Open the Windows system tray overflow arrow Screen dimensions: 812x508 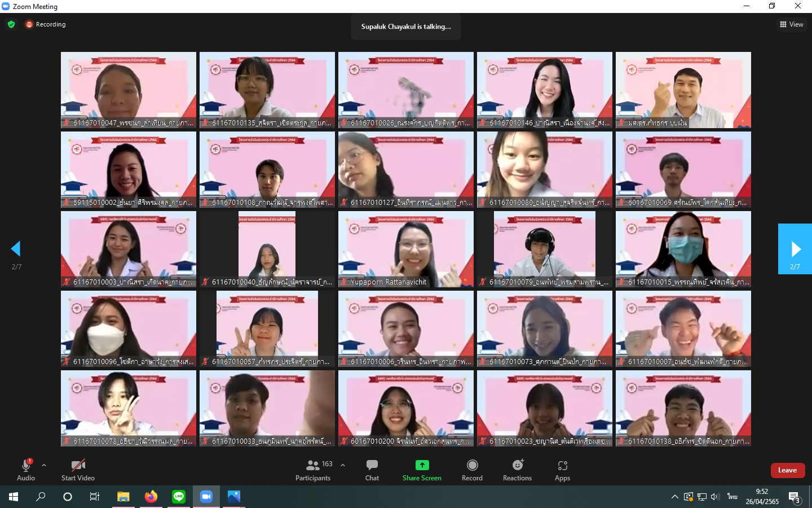[x=674, y=497]
